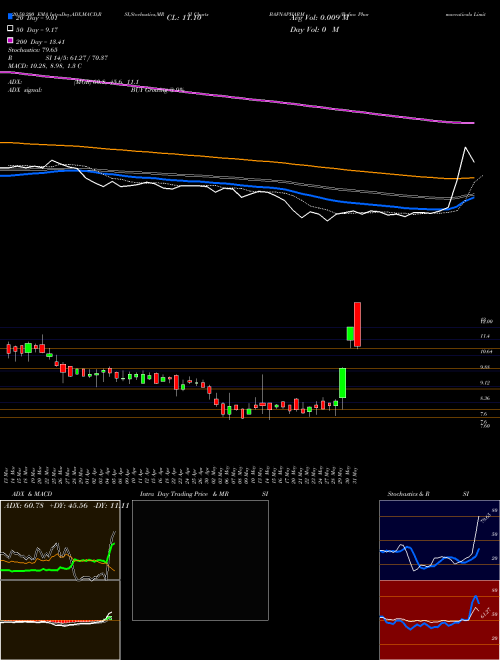The height and width of the screenshot is (660, 500).
Task: Click the 'Avg Vol: 0.009 M' text
Action: 319,18
